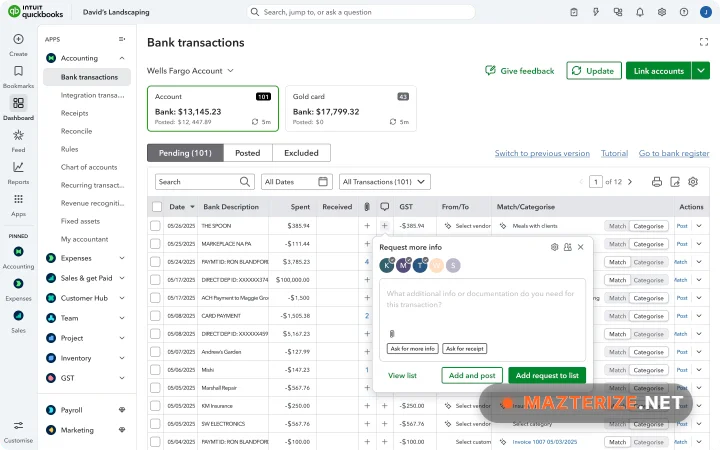This screenshot has height=450, width=720.
Task: Click the Customise icon at bottom left
Action: click(x=18, y=426)
